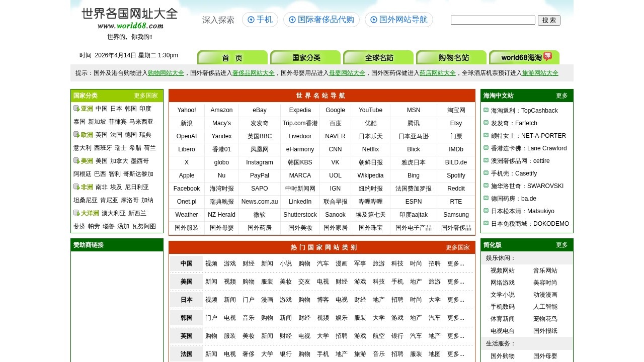This screenshot has height=362, width=644.
Task: Click the book icon before 大洋洲
Action: tap(76, 213)
